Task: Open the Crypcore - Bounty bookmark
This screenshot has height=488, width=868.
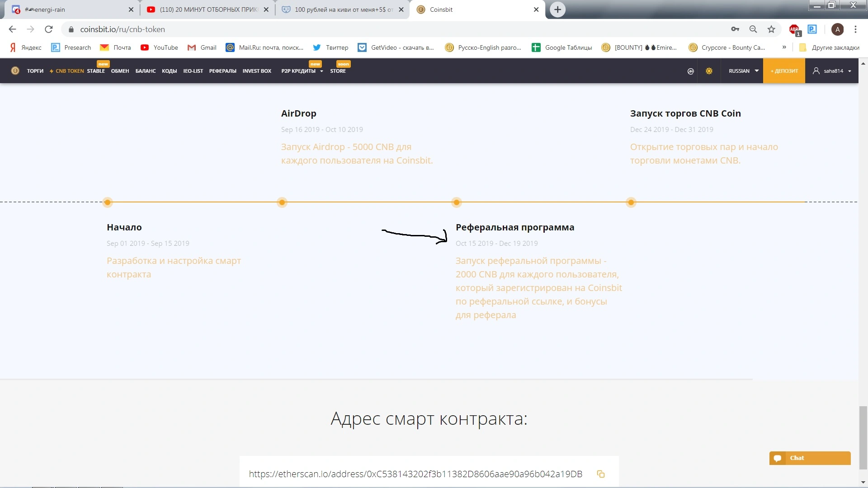Action: (726, 47)
